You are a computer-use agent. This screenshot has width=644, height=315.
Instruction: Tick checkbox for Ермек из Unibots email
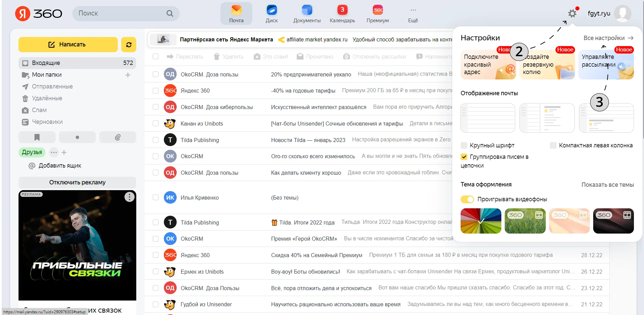(155, 272)
